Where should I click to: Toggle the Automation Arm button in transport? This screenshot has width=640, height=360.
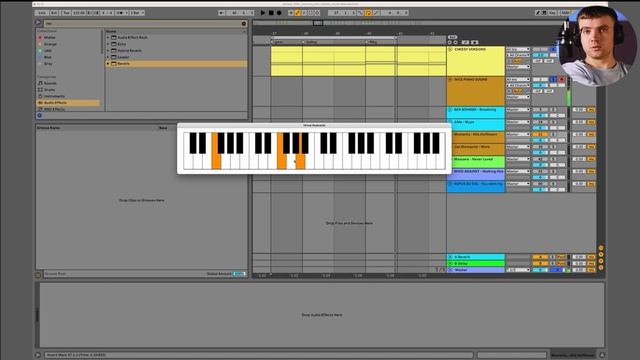[x=298, y=13]
